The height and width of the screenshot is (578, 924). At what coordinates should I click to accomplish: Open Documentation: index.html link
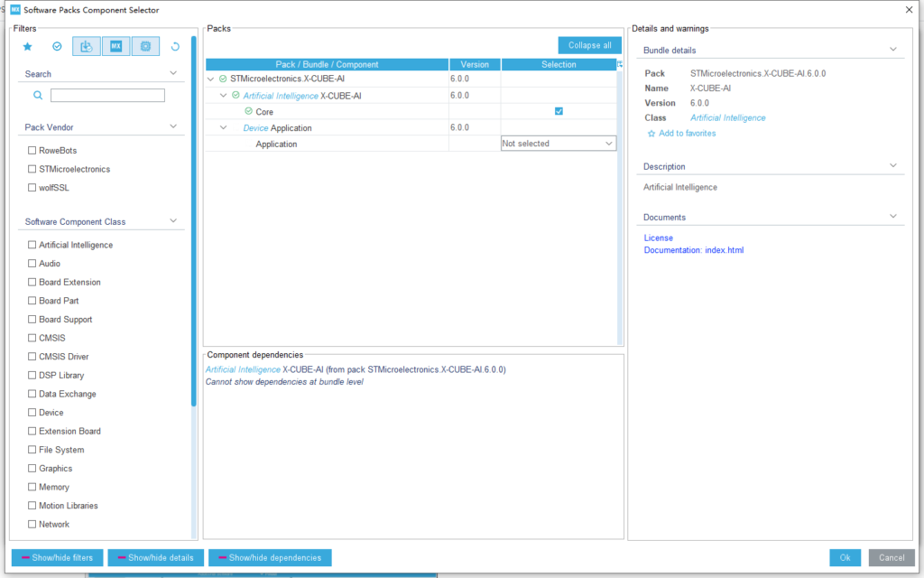pos(694,250)
